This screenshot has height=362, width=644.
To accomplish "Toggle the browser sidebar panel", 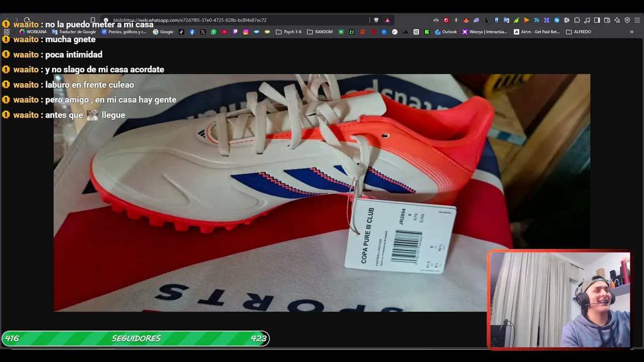I will pyautogui.click(x=597, y=20).
